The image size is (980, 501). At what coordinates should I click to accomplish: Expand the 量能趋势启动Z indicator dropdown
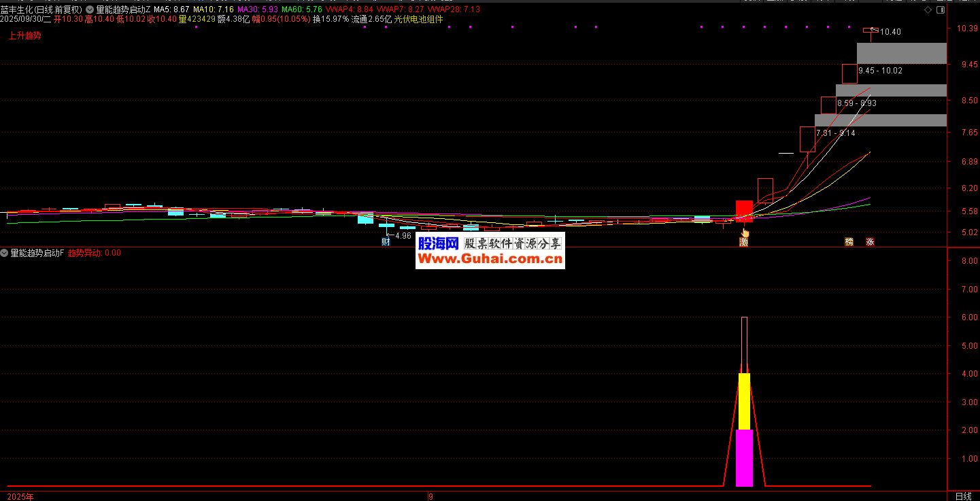(90, 10)
